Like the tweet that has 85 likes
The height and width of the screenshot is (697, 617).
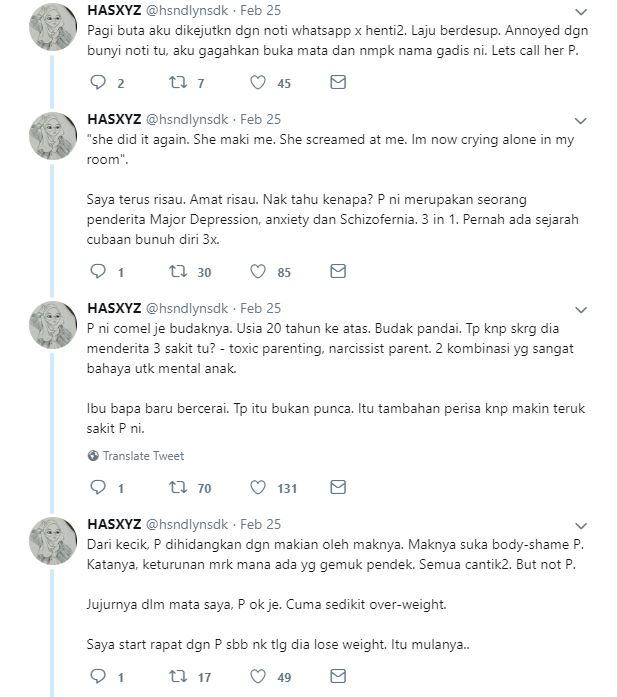point(258,271)
